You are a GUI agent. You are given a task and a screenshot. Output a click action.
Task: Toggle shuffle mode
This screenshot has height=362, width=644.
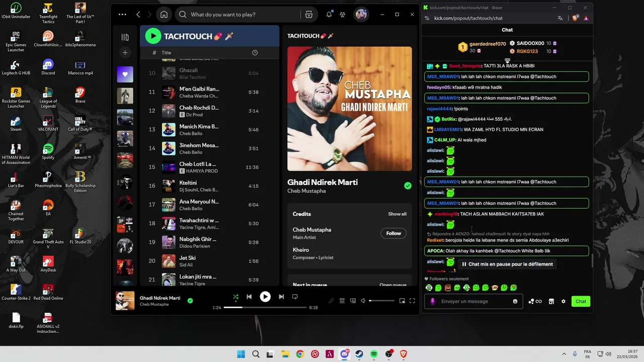[x=235, y=297]
